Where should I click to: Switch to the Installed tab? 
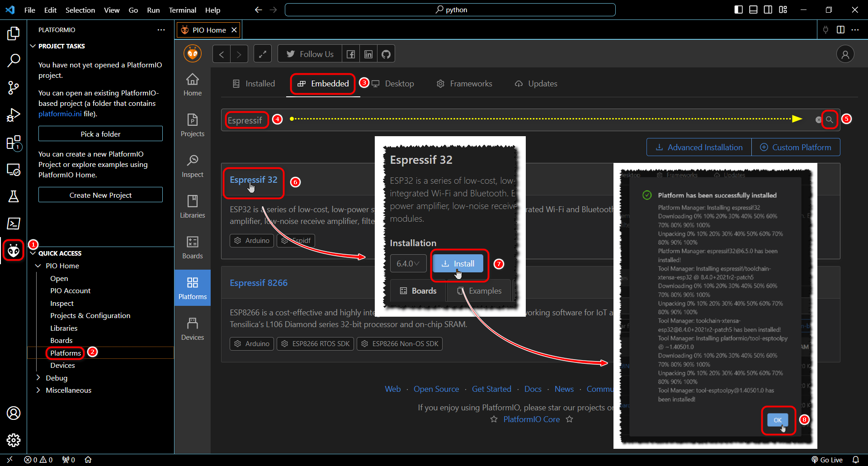[254, 84]
